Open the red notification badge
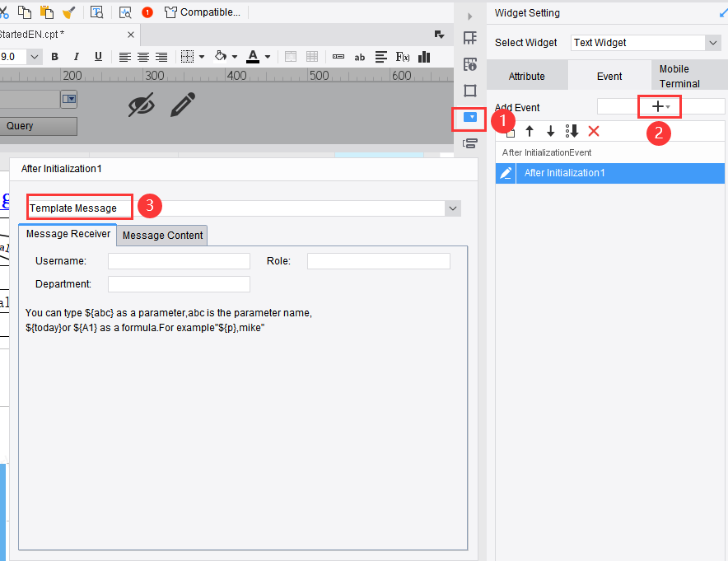The height and width of the screenshot is (561, 728). (x=147, y=12)
